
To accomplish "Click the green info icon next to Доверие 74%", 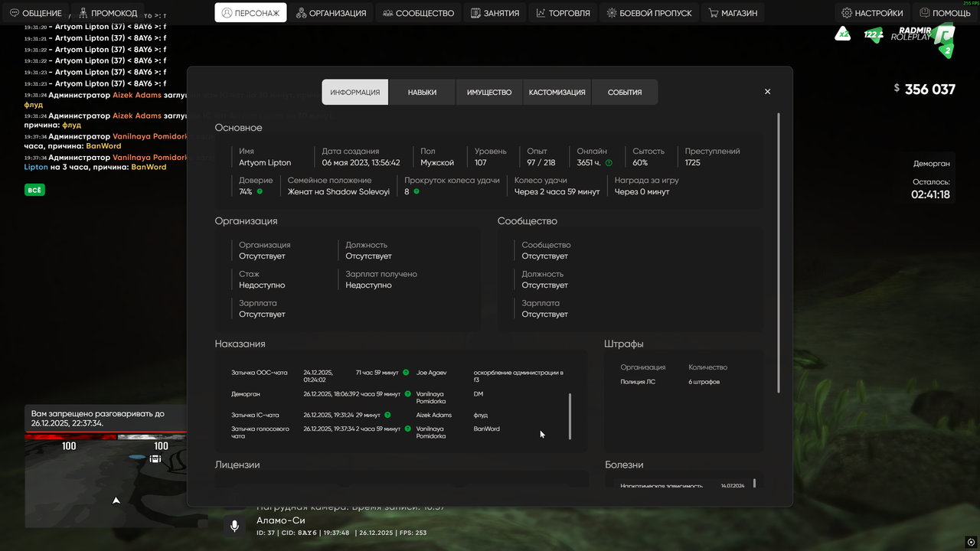I will (x=260, y=191).
